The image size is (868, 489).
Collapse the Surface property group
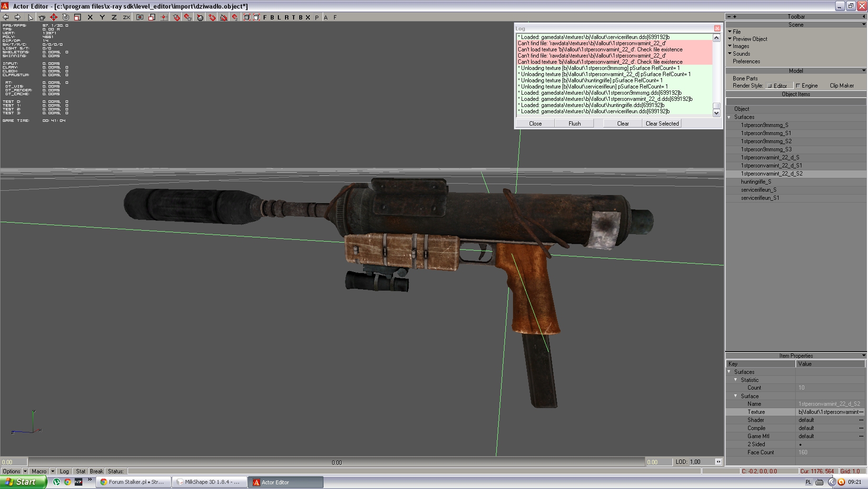(x=736, y=396)
